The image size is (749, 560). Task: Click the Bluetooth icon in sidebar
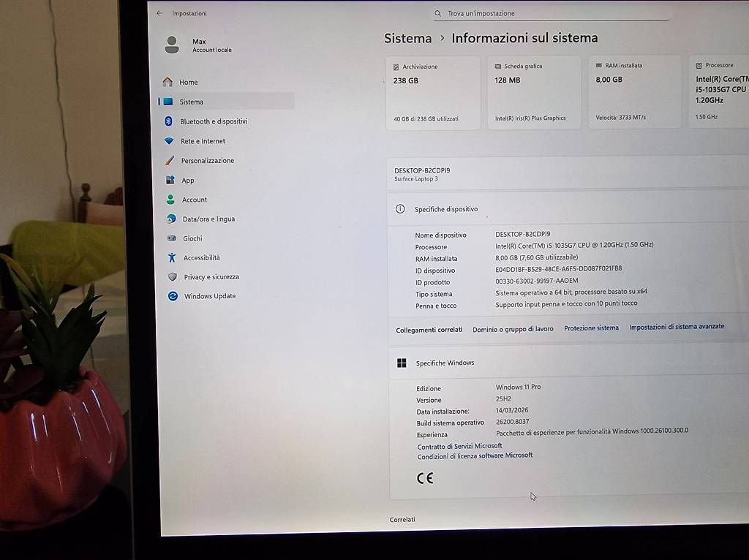(169, 121)
